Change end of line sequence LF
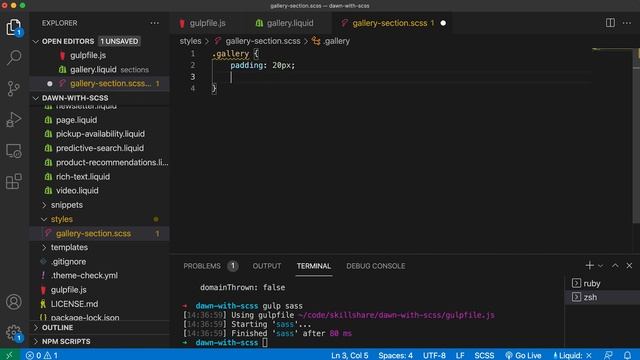 click(x=460, y=356)
